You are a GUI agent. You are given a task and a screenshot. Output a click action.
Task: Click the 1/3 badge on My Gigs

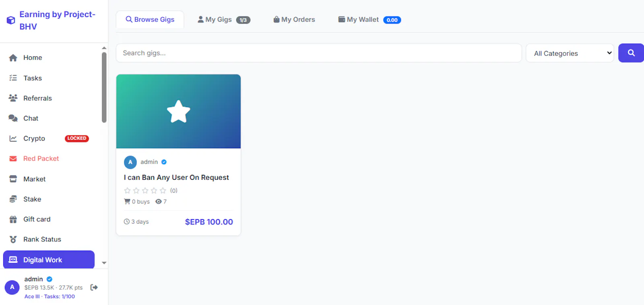(243, 20)
